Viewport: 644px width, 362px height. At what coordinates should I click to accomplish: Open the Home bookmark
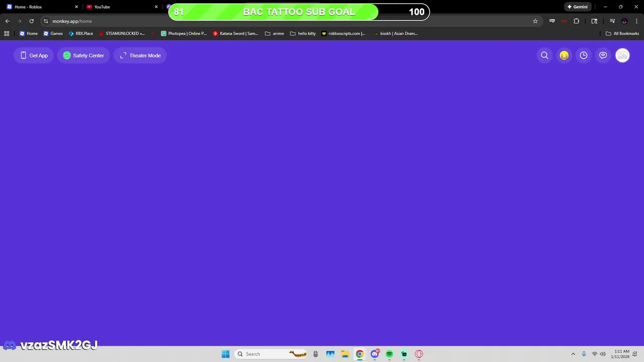point(29,34)
